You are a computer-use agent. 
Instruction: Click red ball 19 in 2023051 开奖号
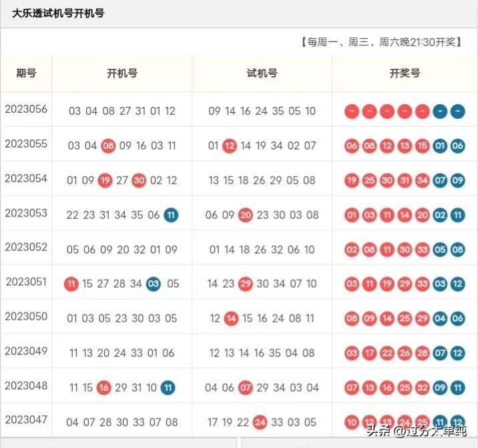click(x=387, y=284)
